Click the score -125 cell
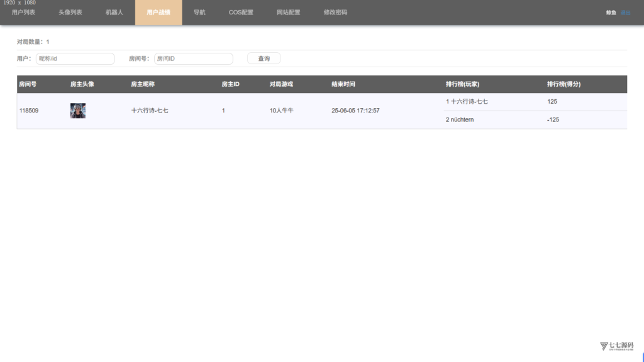Image resolution: width=644 pixels, height=362 pixels. (553, 119)
